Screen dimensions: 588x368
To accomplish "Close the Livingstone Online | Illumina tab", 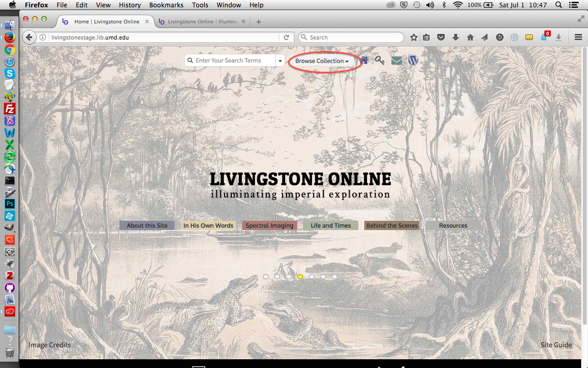I will click(244, 22).
